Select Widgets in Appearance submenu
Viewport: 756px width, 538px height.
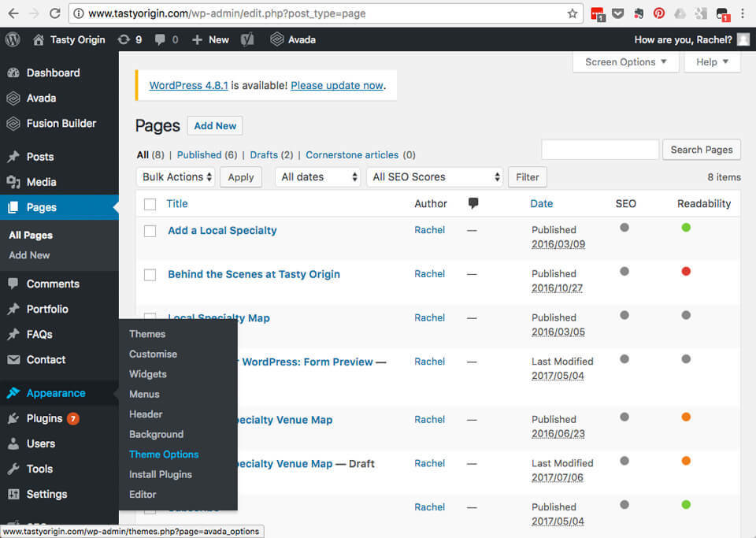[x=147, y=374]
